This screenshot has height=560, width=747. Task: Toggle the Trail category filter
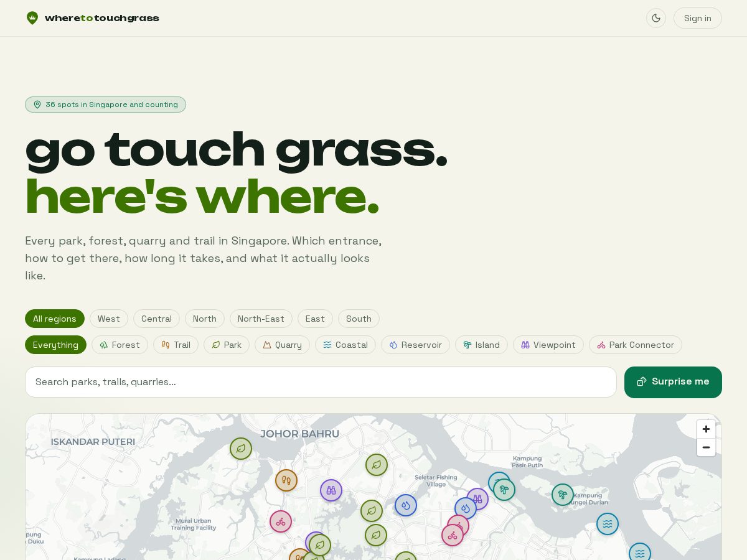[176, 345]
